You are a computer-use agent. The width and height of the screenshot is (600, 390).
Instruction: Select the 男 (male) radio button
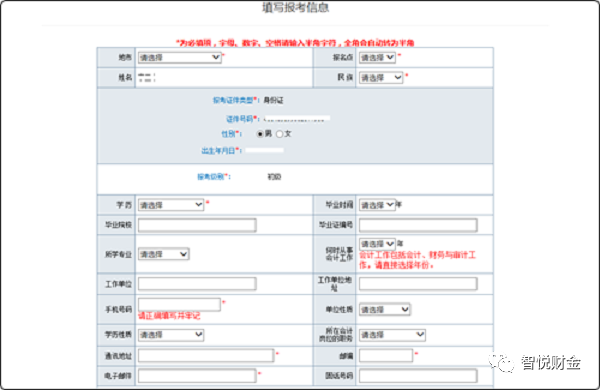[x=260, y=134]
